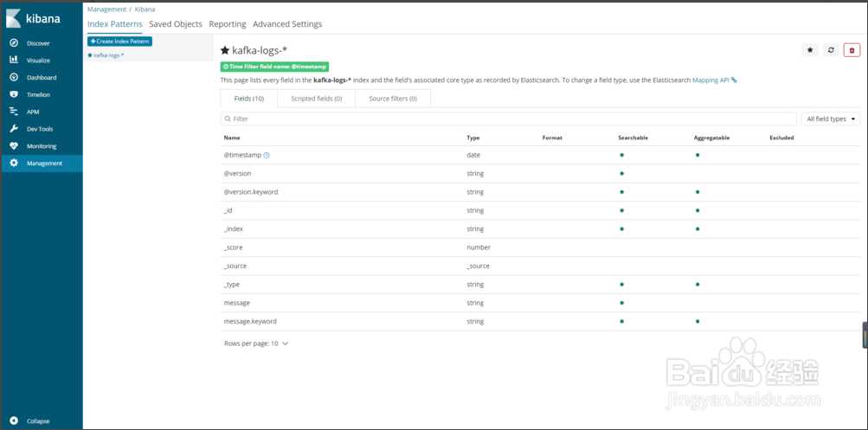Open the Saved Objects tab
Screen dimensions: 868x430
176,24
